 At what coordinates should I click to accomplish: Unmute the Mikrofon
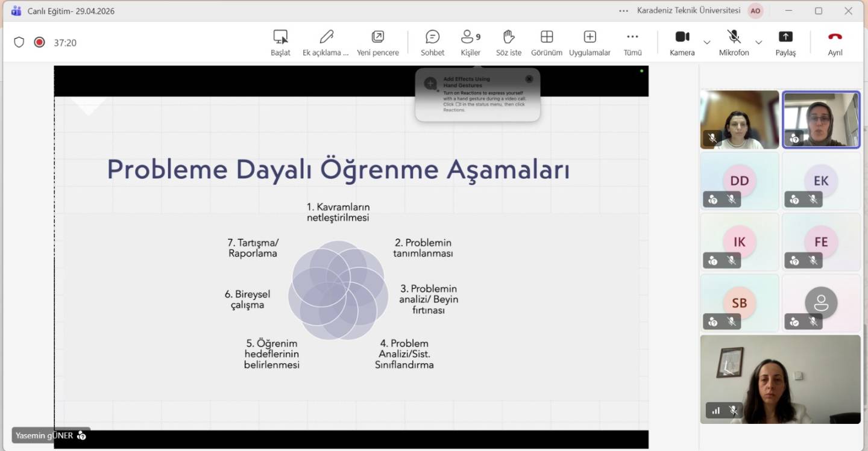(x=734, y=42)
